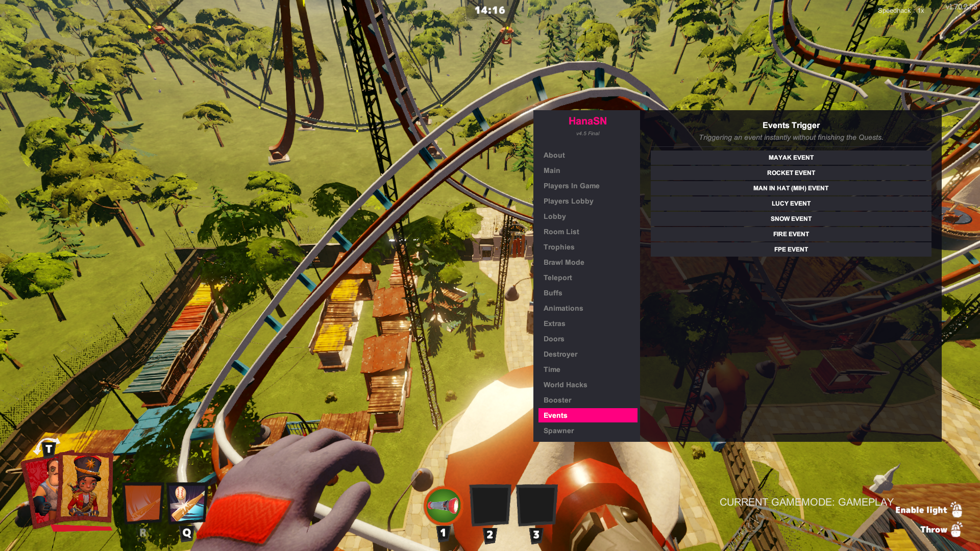Click the T swap-character arrow icon
Image resolution: width=980 pixels, height=551 pixels.
pyautogui.click(x=47, y=447)
